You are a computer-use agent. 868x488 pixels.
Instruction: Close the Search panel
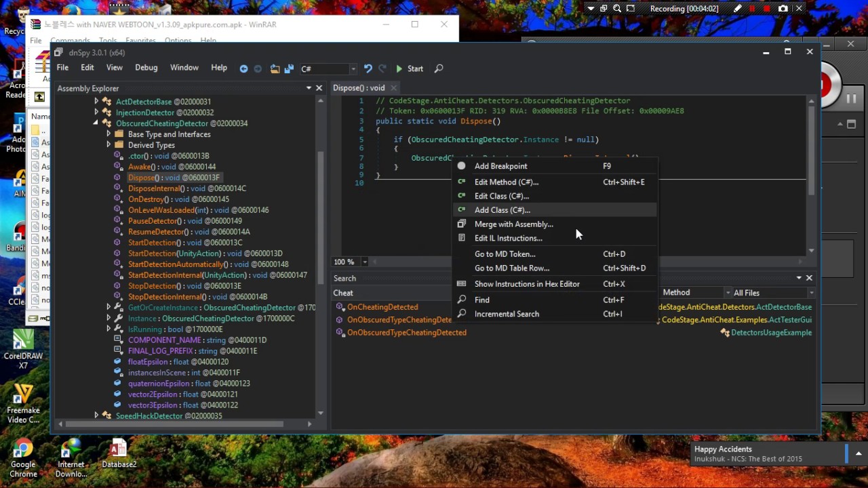point(809,278)
